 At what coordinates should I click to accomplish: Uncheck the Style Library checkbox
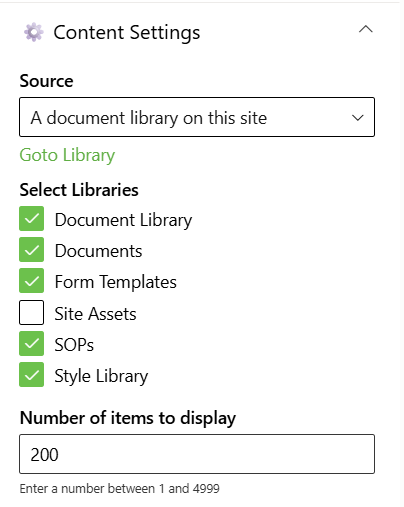coord(31,375)
